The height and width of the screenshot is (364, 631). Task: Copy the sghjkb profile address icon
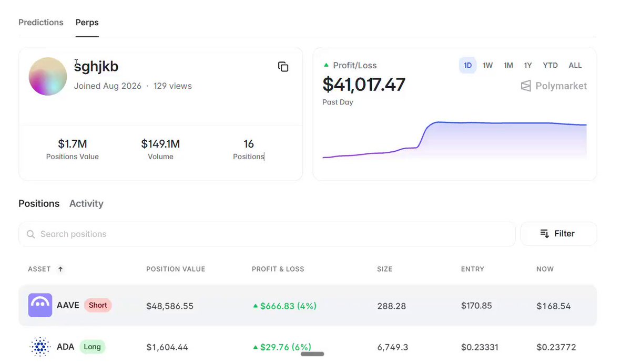point(283,67)
